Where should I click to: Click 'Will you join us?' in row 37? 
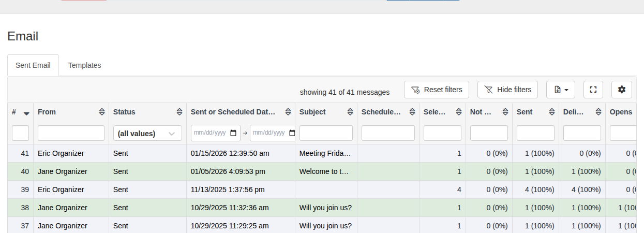pos(325,226)
